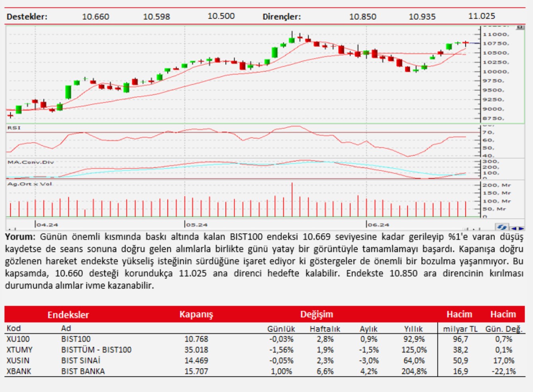Click the Aylık column header
Viewport: 533px width, 392px height.
coord(368,329)
